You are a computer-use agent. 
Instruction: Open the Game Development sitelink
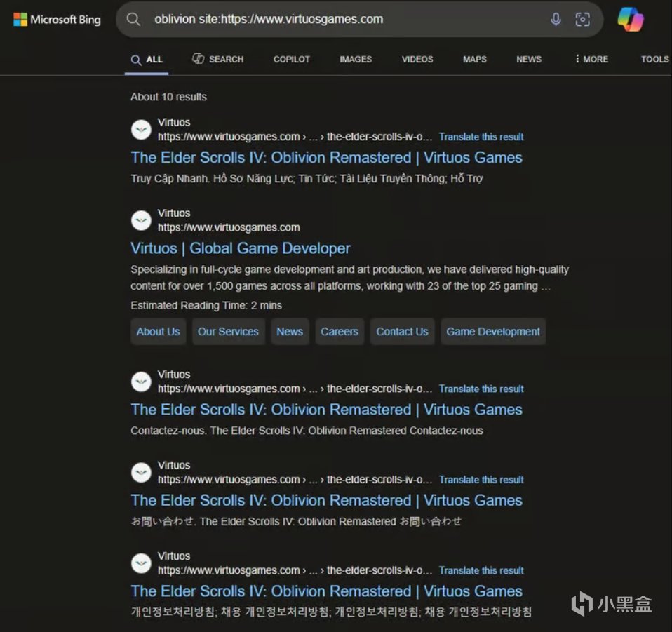click(493, 332)
